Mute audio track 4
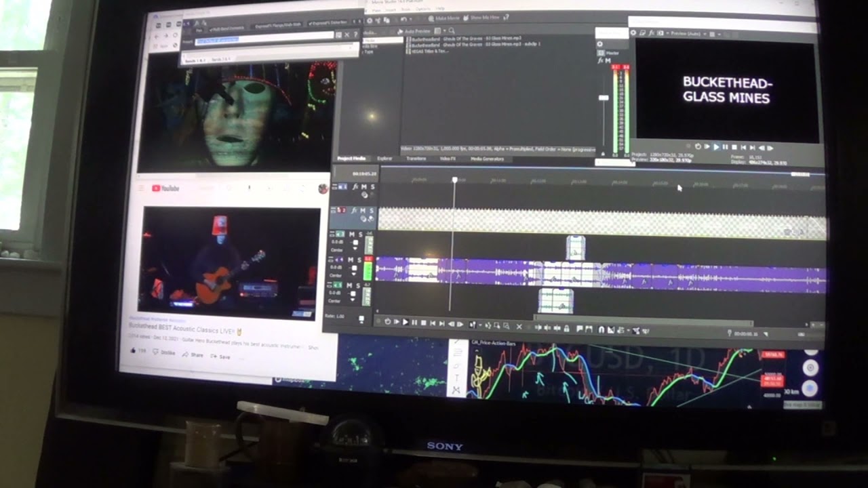 [x=351, y=260]
